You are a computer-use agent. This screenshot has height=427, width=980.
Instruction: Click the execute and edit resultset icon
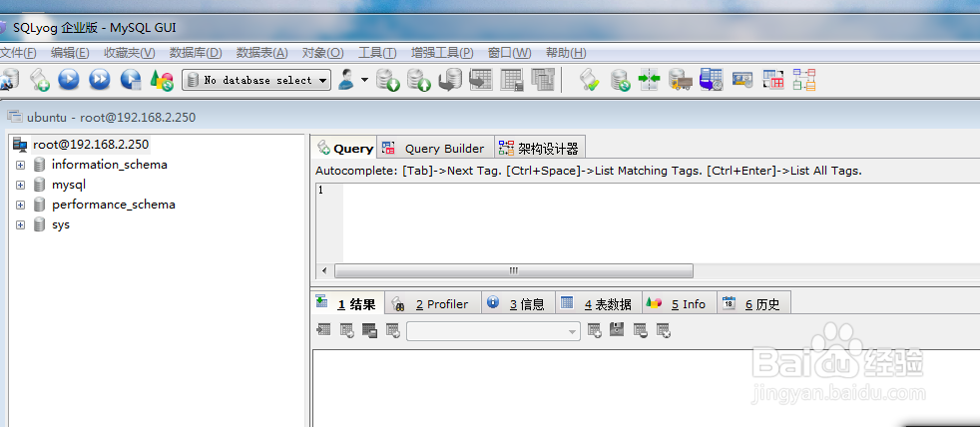[131, 80]
